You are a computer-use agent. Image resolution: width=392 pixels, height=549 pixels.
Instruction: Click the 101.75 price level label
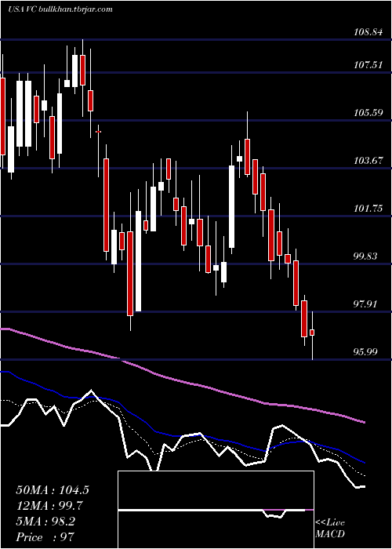click(368, 209)
